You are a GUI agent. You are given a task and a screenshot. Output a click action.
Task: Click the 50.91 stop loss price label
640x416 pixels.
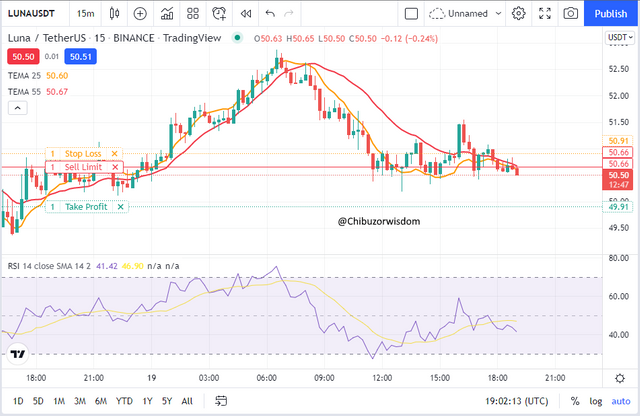pos(618,141)
